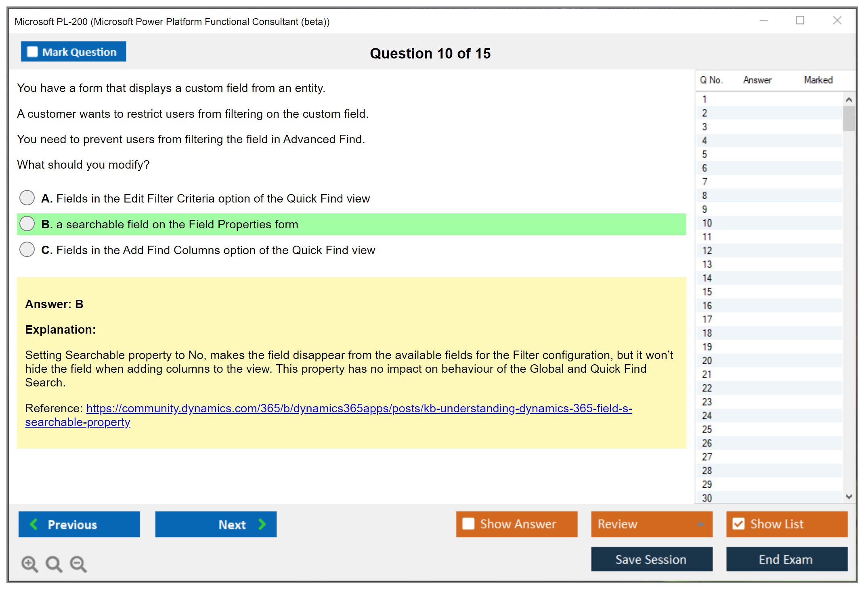This screenshot has width=868, height=593.
Task: Enable the Show Answer checkbox
Action: [468, 524]
